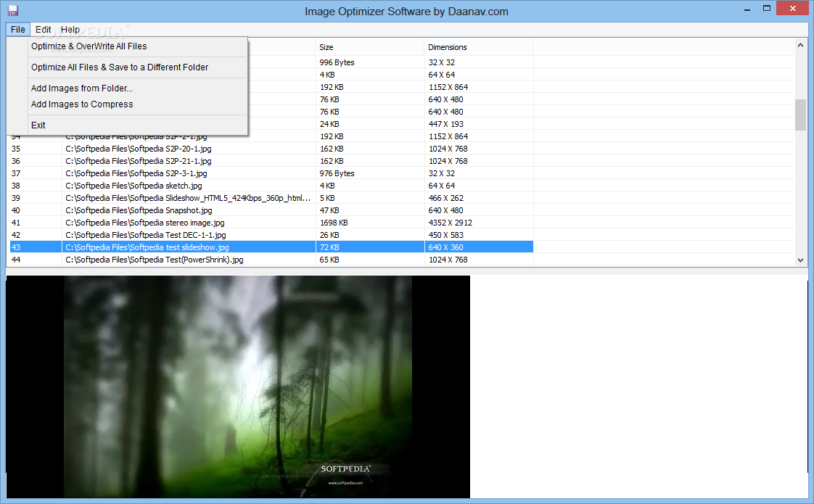The image size is (814, 504).
Task: Click the 466 X 262 dimensions cell
Action: click(x=478, y=198)
